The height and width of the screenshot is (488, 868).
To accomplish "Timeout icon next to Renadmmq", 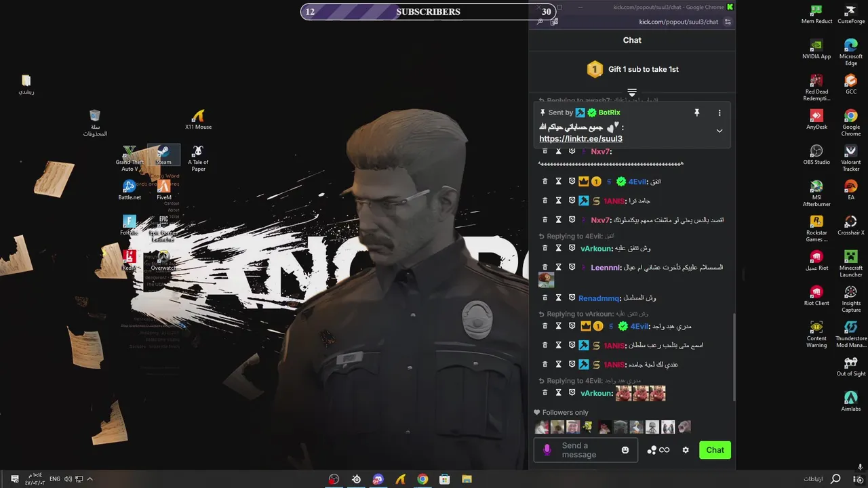I will pos(558,298).
